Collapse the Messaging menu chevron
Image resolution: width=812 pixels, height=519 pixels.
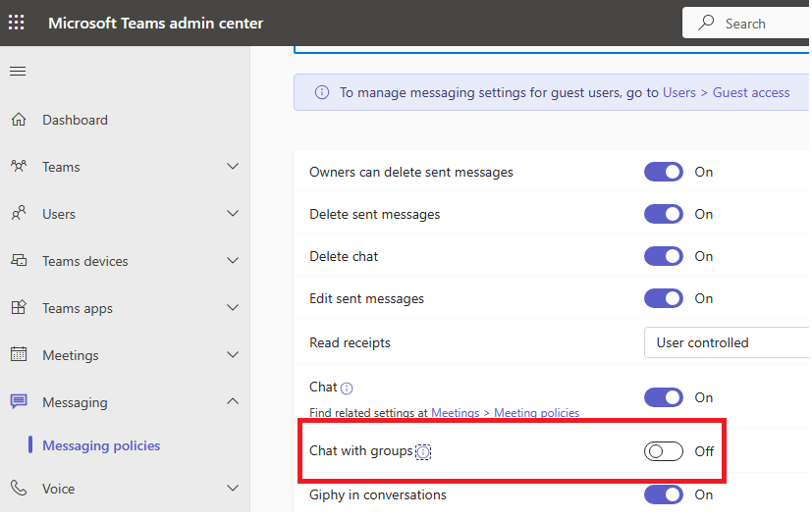(x=233, y=401)
